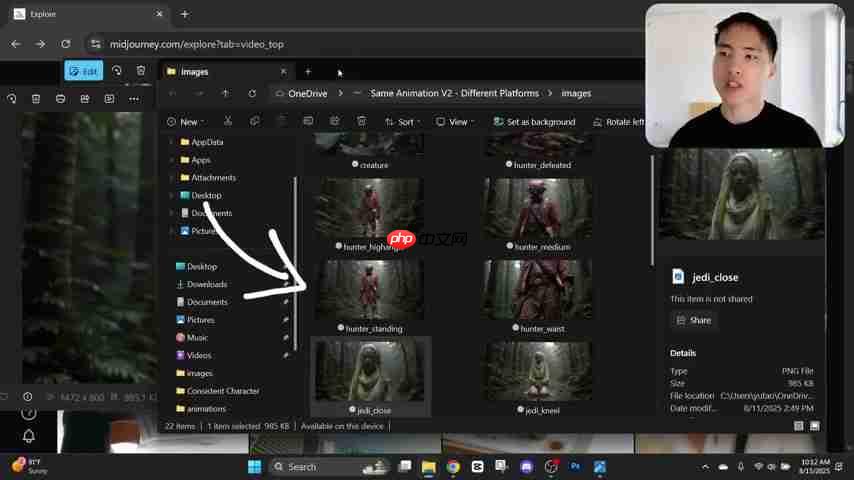Click the Rename icon in the toolbar
Viewport: 854px width, 480px height.
308,121
